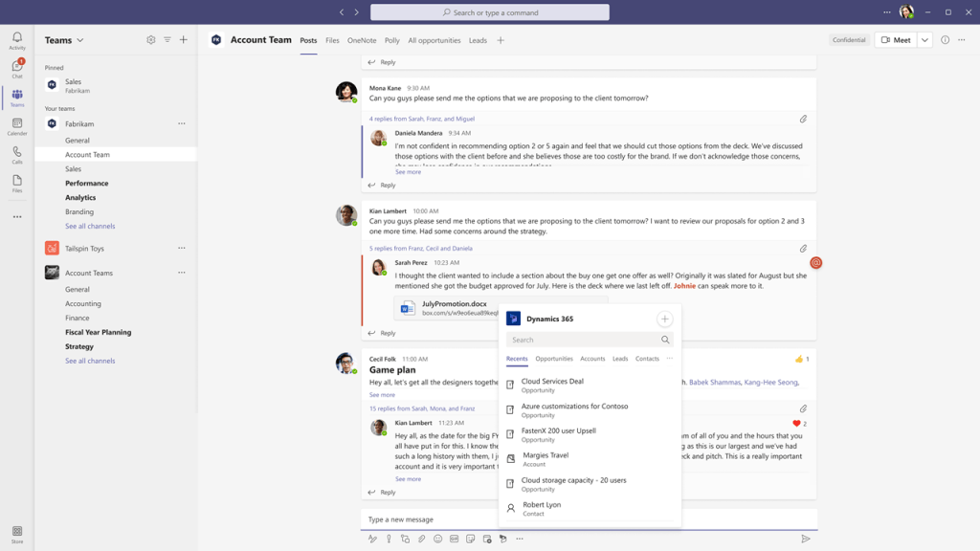Expand the Meet options dropdown arrow
Viewport: 980px width, 551px height.
coord(924,40)
